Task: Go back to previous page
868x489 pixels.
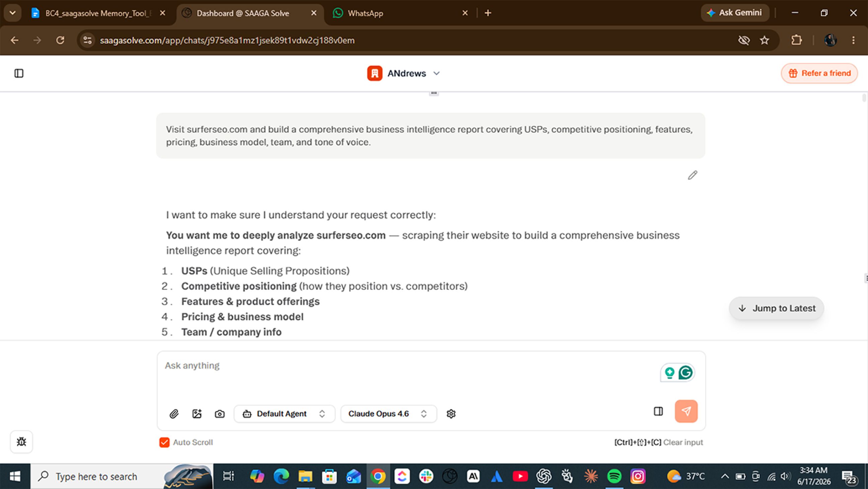Action: [x=14, y=41]
